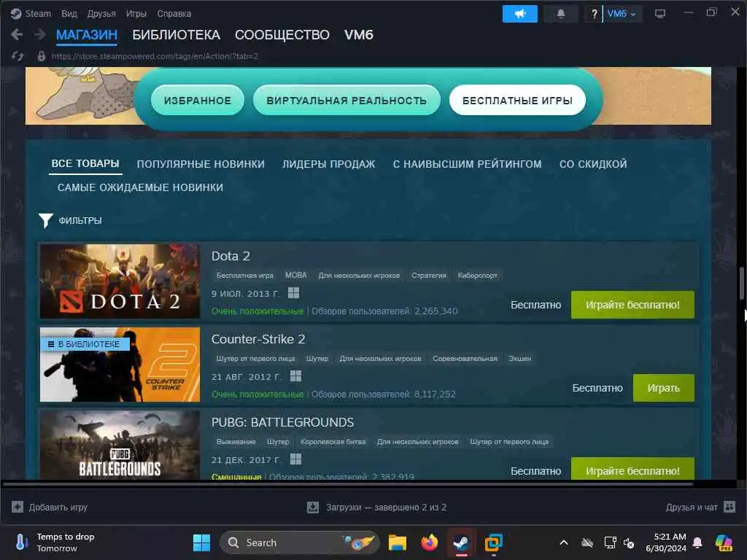The image size is (747, 560).
Task: Open the Dota 2 capsule thumbnail
Action: (x=120, y=281)
